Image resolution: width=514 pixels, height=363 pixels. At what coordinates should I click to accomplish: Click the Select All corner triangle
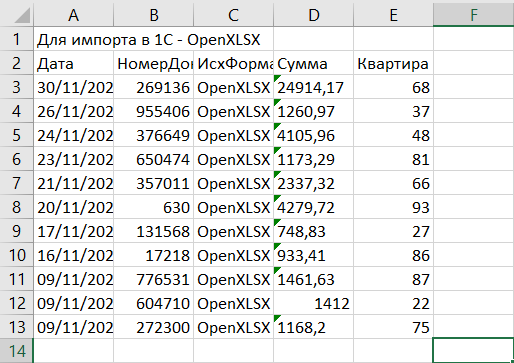pyautogui.click(x=23, y=15)
